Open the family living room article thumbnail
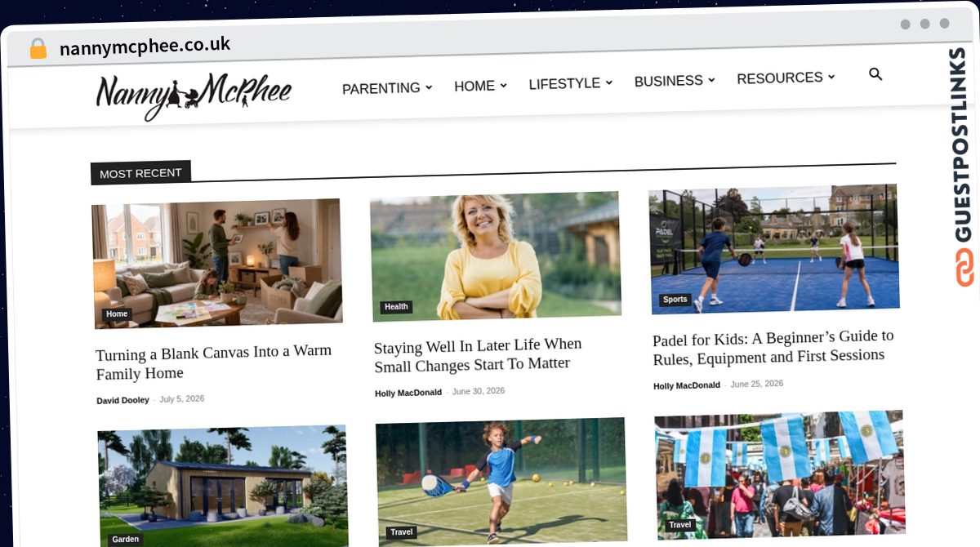Viewport: 980px width, 547px height. (217, 263)
